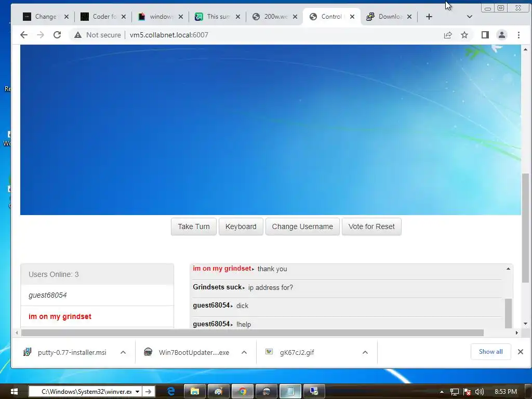
Task: Open File Explorer from the taskbar
Action: (195, 392)
